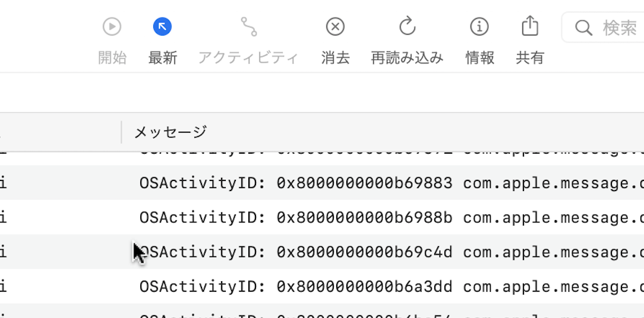Click the アクティビティ text label
The height and width of the screenshot is (318, 644).
click(248, 58)
